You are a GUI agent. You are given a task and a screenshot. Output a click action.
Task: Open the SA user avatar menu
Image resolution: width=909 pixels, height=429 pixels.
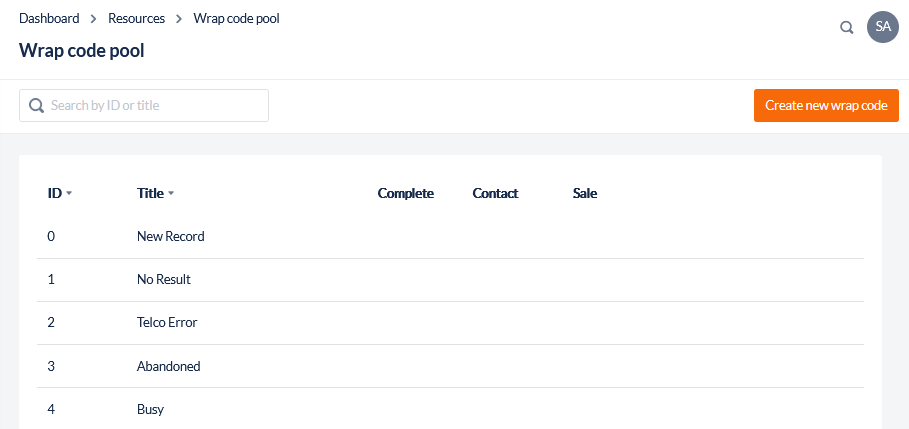(883, 27)
